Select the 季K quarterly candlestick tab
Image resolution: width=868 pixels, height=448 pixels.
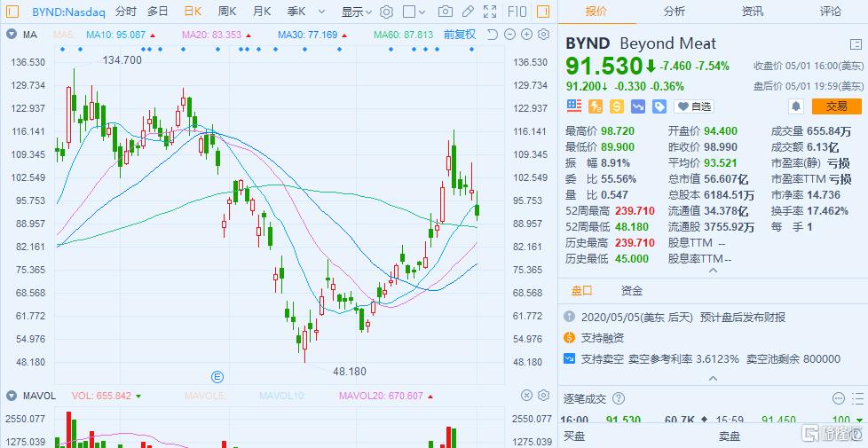point(296,12)
